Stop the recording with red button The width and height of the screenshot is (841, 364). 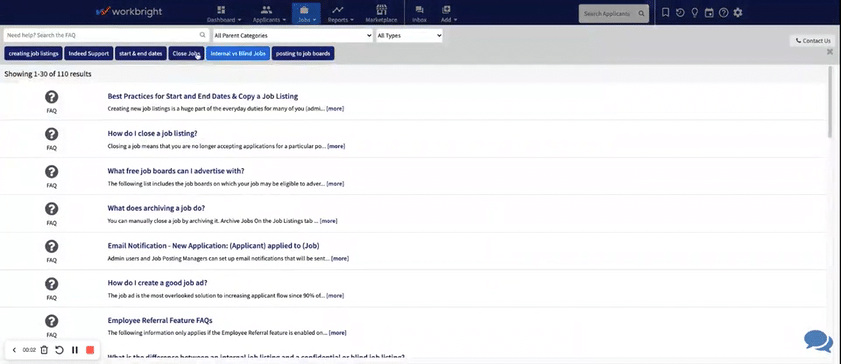click(90, 350)
